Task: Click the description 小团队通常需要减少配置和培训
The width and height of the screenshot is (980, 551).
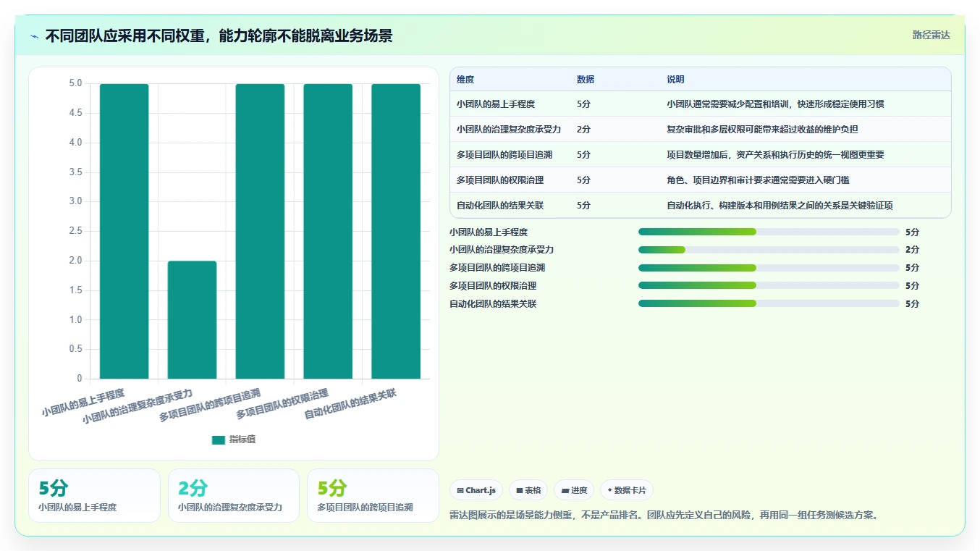Action: click(x=775, y=104)
